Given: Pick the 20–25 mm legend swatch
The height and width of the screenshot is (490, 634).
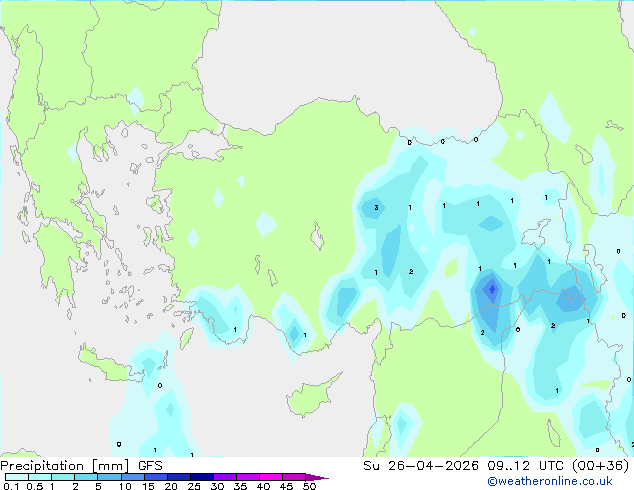Looking at the screenshot, I should point(179,477).
